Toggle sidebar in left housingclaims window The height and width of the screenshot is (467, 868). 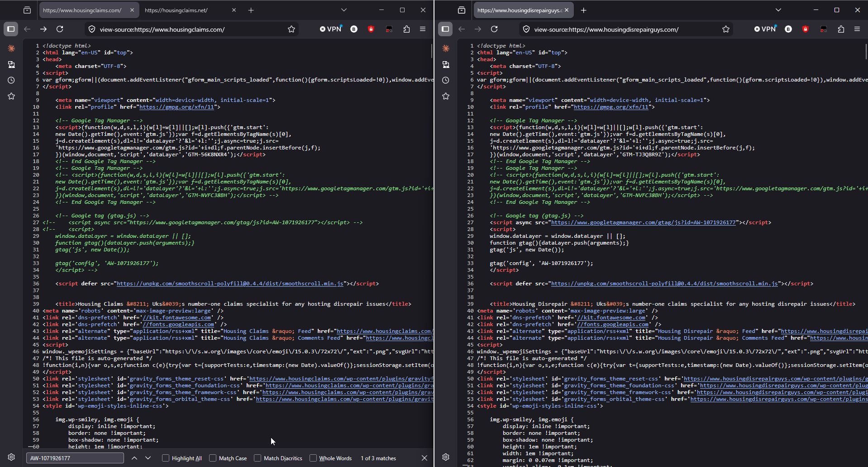click(x=11, y=29)
